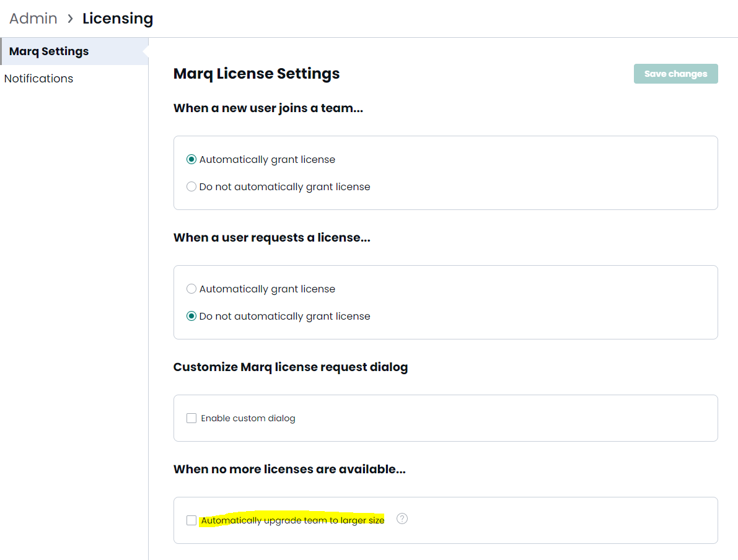Click the 'When a new user joins a team' heading
Image resolution: width=738 pixels, height=560 pixels.
tap(268, 108)
